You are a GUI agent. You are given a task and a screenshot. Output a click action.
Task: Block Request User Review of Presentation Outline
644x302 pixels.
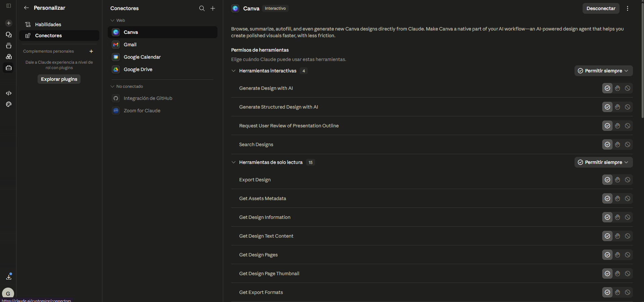click(628, 126)
